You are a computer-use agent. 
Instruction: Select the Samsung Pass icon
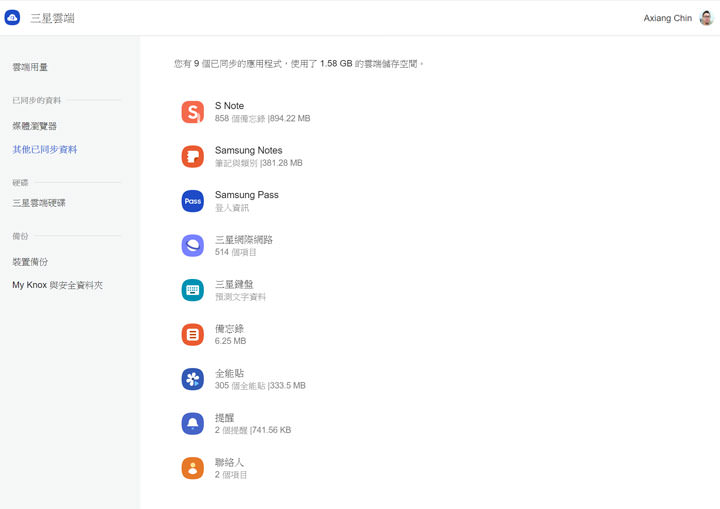tap(193, 201)
